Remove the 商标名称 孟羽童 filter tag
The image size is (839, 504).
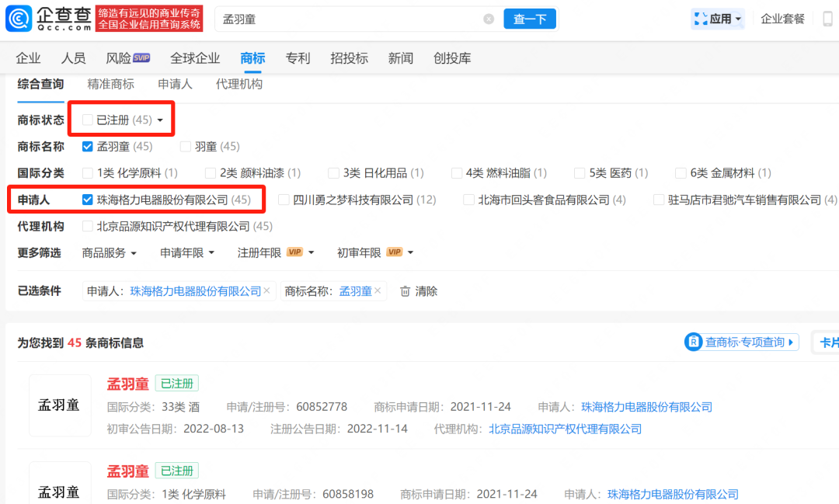pyautogui.click(x=378, y=290)
